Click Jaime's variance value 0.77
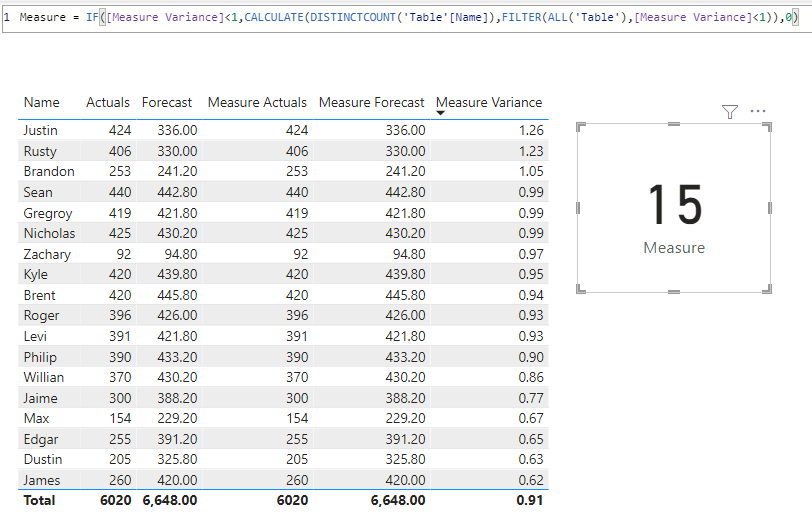 pyautogui.click(x=531, y=398)
